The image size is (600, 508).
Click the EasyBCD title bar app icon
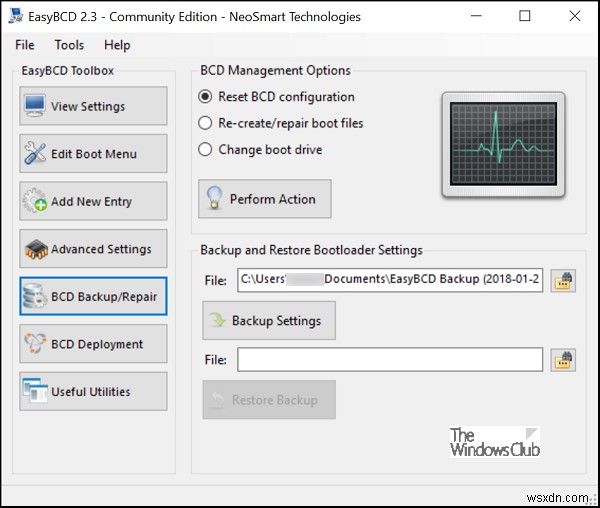(16, 16)
